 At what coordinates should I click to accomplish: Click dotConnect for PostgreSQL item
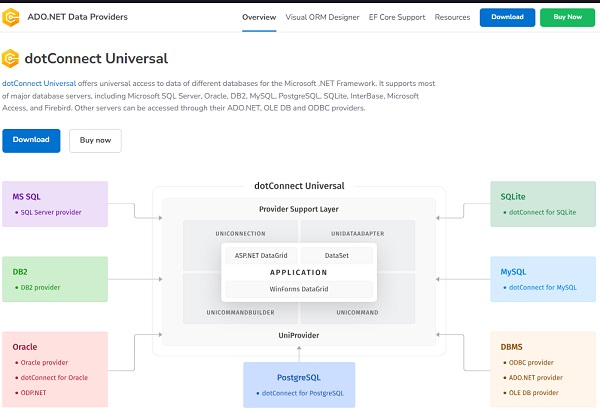[303, 393]
